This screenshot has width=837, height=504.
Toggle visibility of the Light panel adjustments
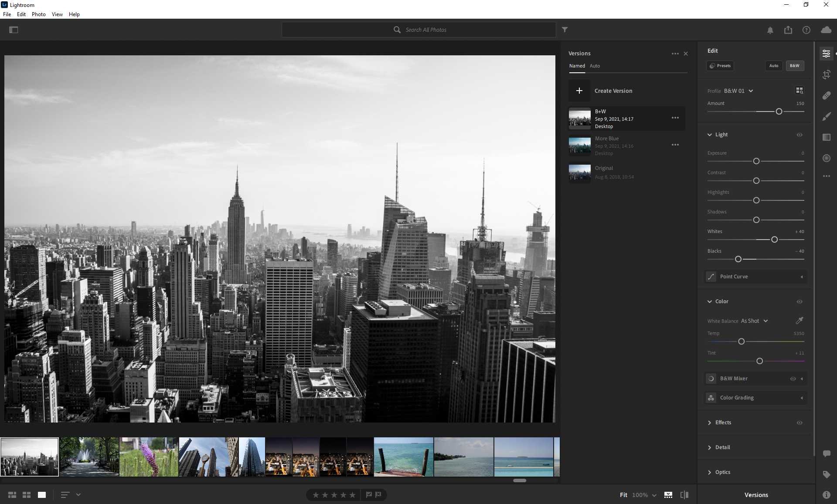(799, 135)
